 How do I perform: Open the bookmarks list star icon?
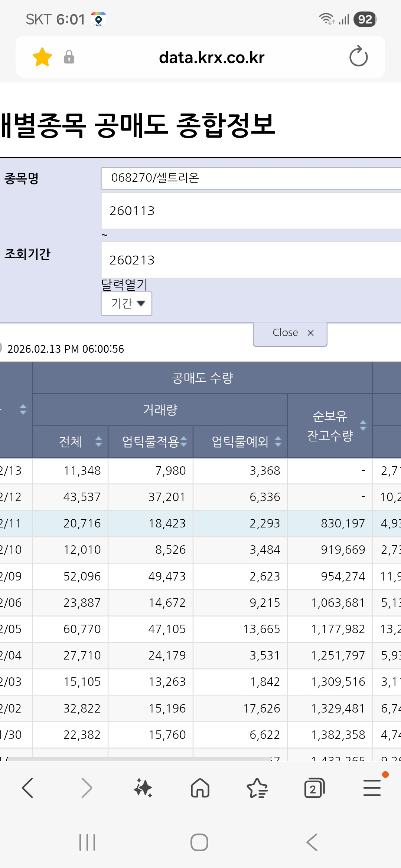(x=257, y=788)
